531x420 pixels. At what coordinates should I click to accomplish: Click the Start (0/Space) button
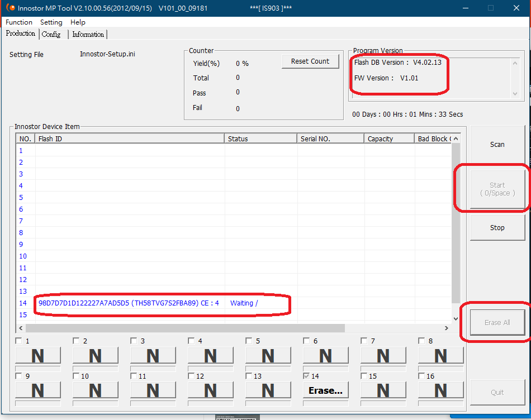click(x=497, y=189)
